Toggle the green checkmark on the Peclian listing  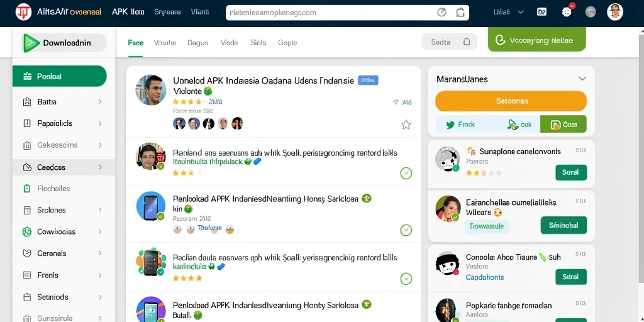(x=406, y=279)
